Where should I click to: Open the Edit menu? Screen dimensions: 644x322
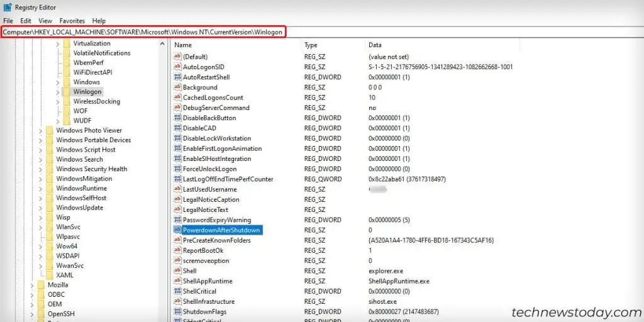tap(26, 21)
